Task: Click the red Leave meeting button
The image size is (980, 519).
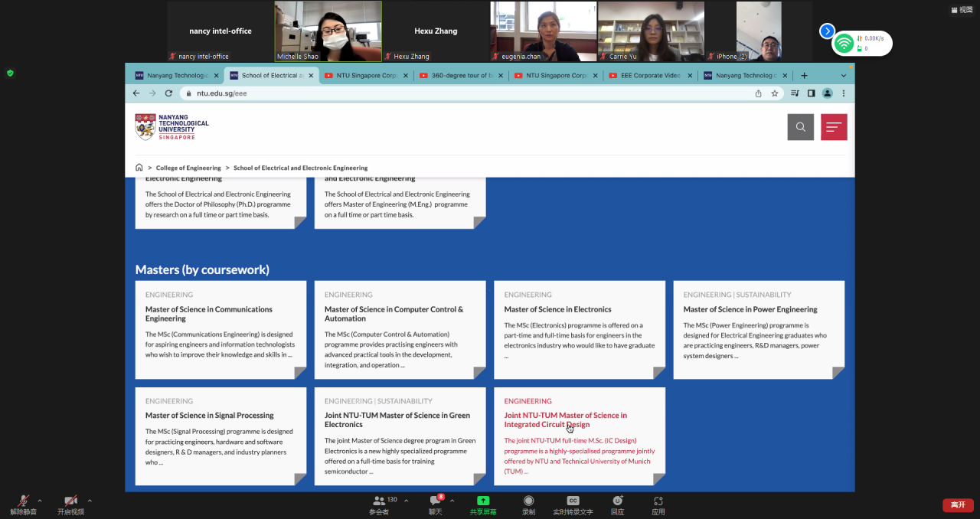Action: 958,505
